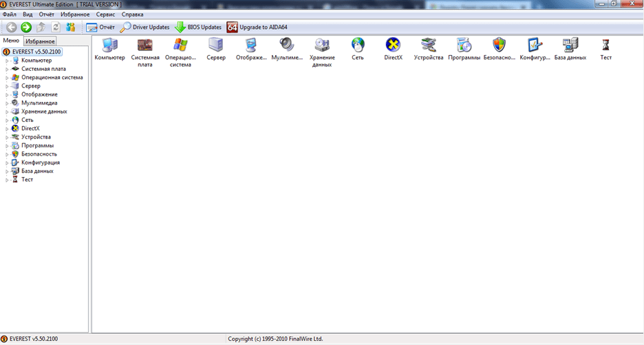
Task: Expand the Отображение tree node arrow
Action: tap(7, 94)
